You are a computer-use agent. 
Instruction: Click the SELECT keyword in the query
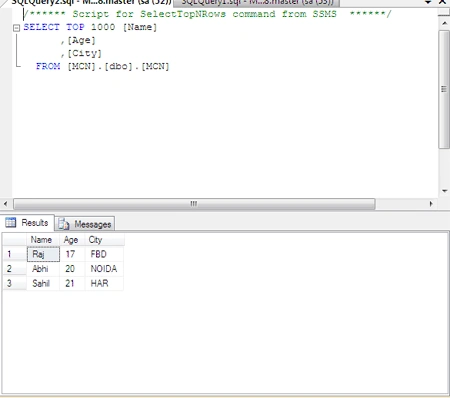click(x=41, y=27)
